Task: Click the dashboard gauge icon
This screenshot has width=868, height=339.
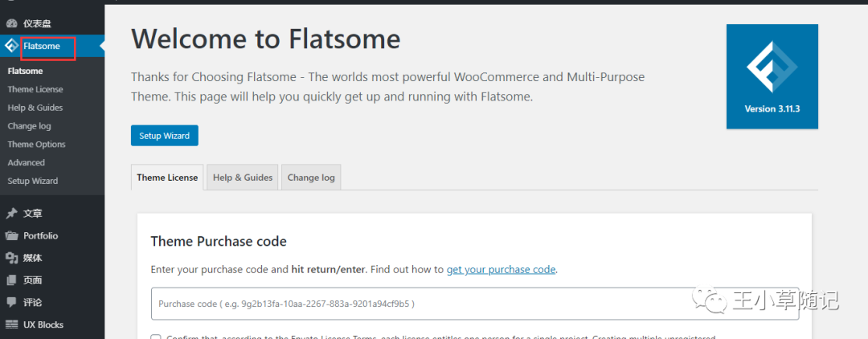Action: pyautogui.click(x=11, y=24)
